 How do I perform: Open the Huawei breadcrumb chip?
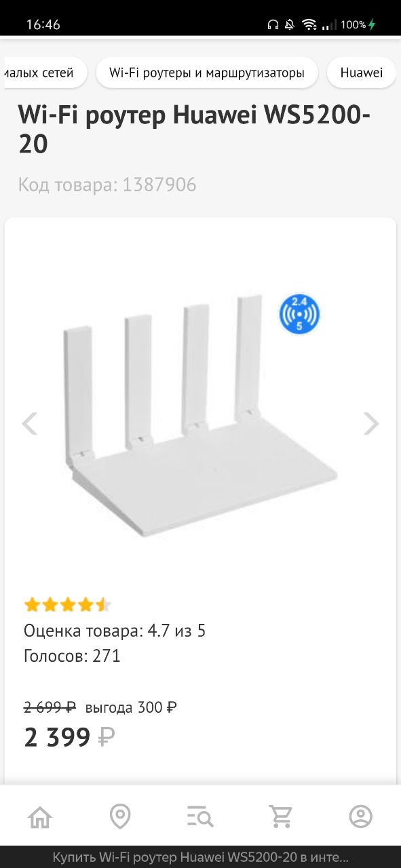tap(361, 73)
